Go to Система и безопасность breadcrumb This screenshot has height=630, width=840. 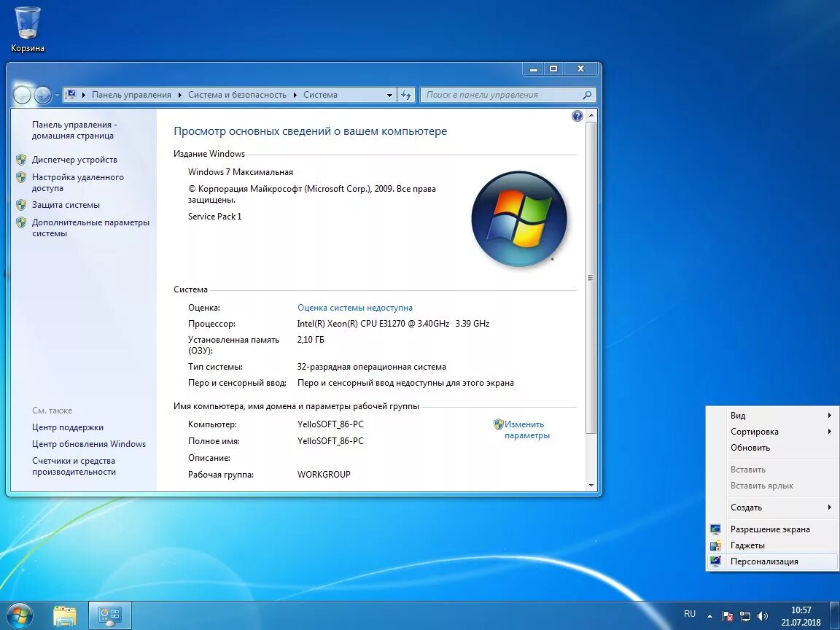click(x=237, y=95)
